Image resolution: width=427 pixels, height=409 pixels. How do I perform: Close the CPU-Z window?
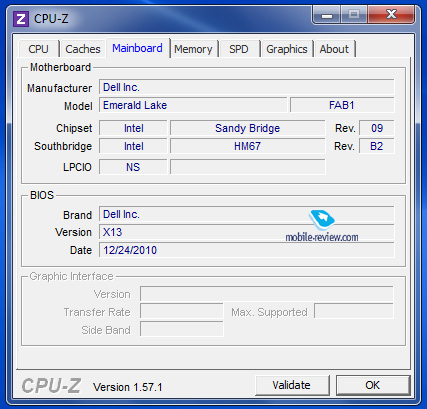coord(391,15)
